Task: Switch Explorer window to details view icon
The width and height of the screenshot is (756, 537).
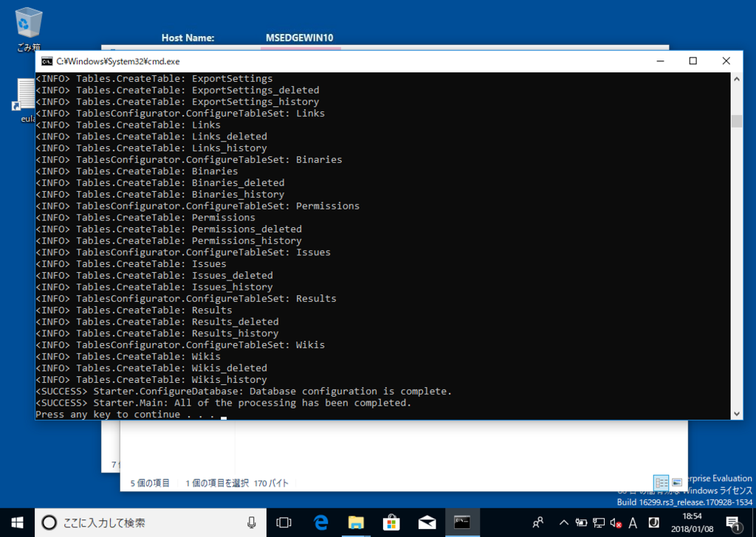Action: pos(661,482)
